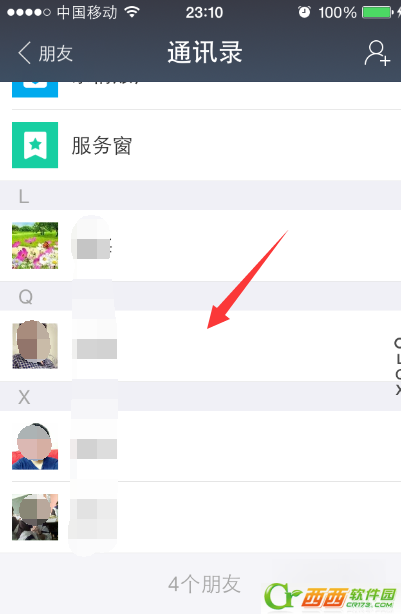
Task: Open the last contact's avatar
Action: click(35, 517)
